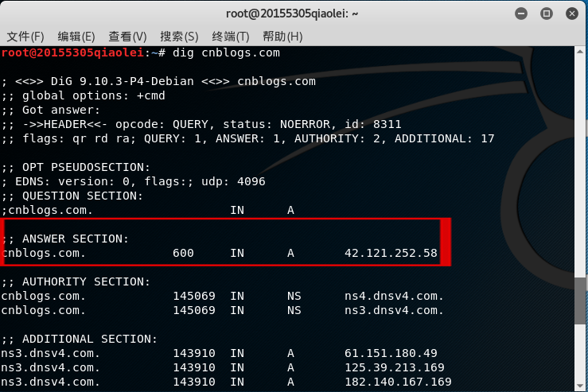
Task: Open the 文件(F) menu
Action: pos(25,37)
